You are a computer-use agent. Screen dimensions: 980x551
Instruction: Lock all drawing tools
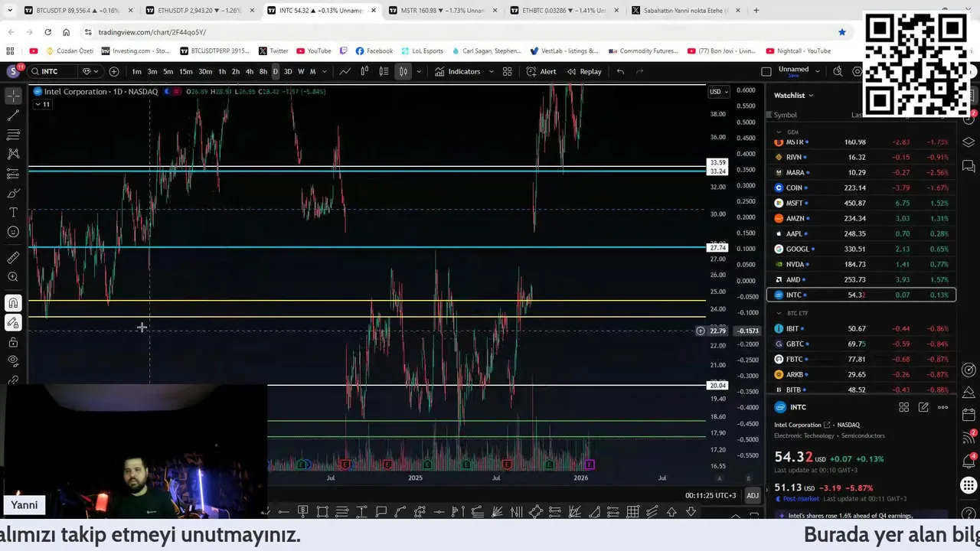tap(13, 342)
